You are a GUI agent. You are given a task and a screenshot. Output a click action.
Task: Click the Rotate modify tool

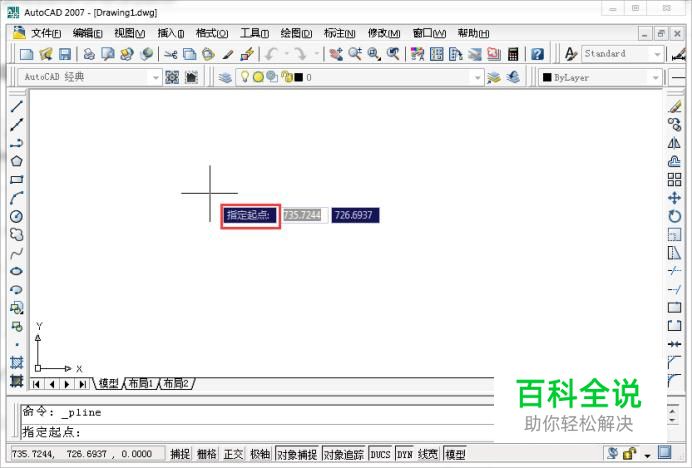coord(674,216)
